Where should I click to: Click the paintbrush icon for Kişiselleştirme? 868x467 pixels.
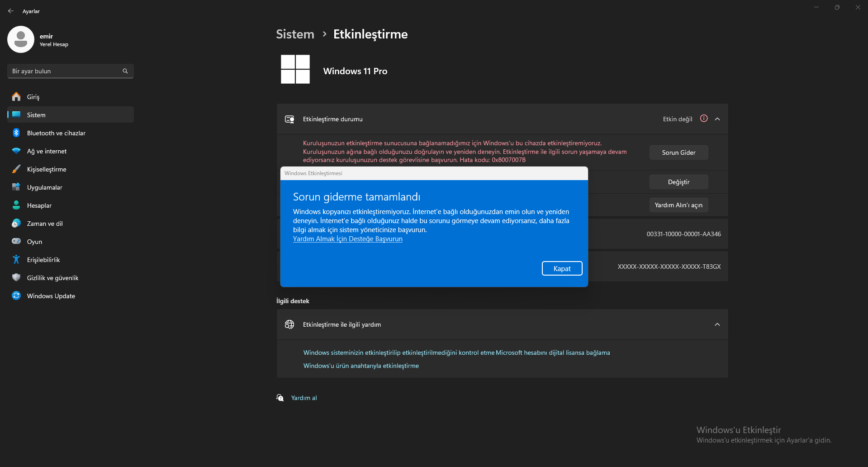16,169
